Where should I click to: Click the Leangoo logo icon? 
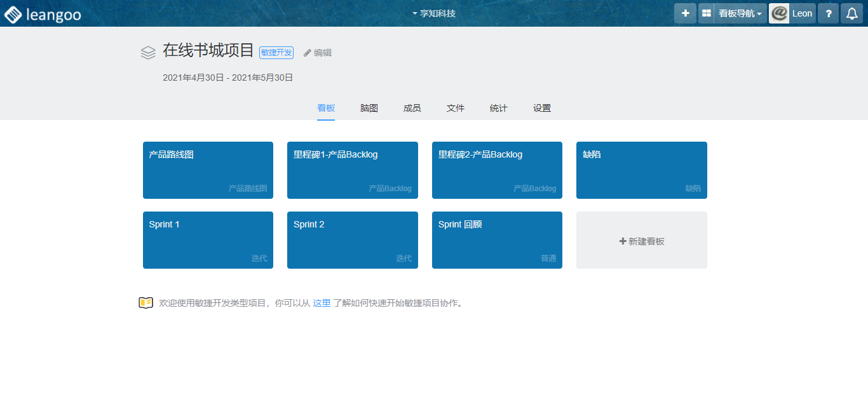tap(13, 14)
